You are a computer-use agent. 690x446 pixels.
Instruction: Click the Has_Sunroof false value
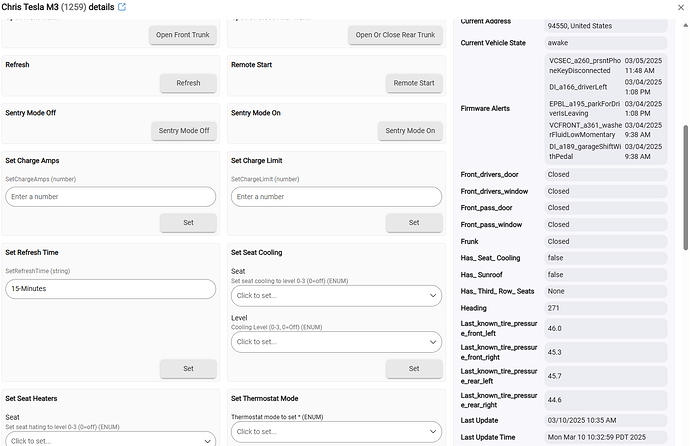606,275
